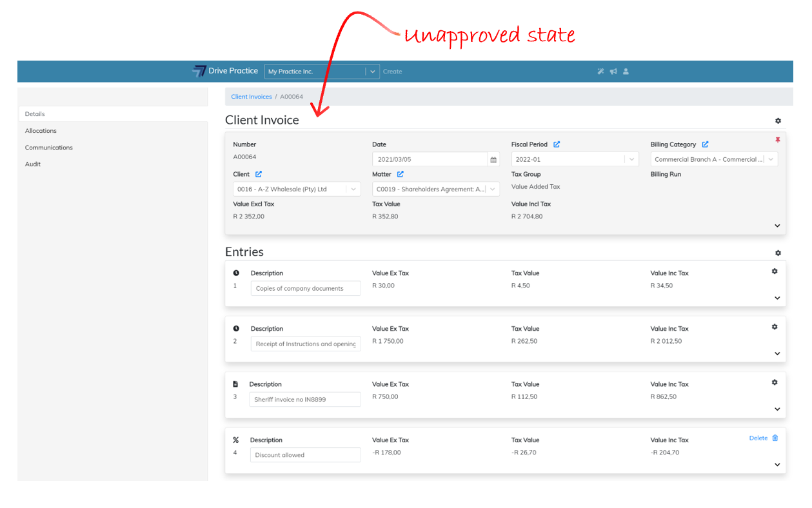The image size is (812, 508).
Task: Go to the Client Invoices breadcrumb link
Action: (252, 97)
